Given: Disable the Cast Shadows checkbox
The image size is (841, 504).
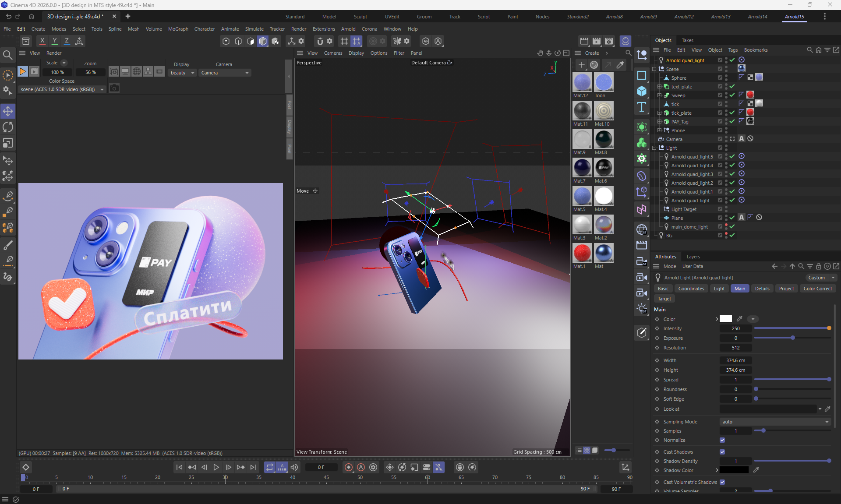Looking at the screenshot, I should click(722, 452).
